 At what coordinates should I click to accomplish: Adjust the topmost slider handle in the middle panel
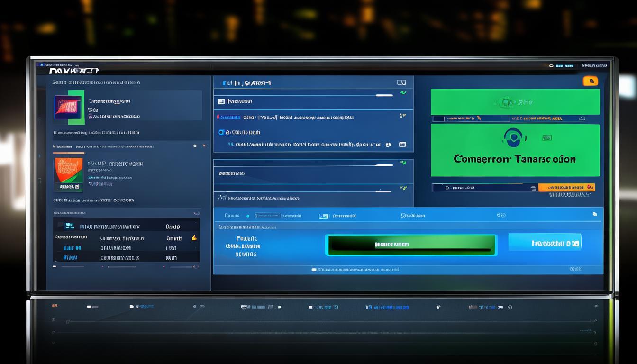[384, 95]
